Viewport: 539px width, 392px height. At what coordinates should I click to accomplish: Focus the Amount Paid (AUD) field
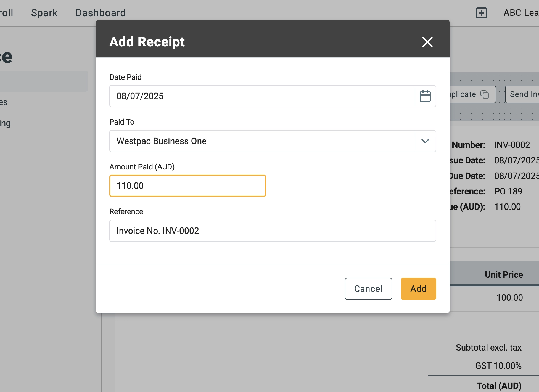(x=187, y=186)
